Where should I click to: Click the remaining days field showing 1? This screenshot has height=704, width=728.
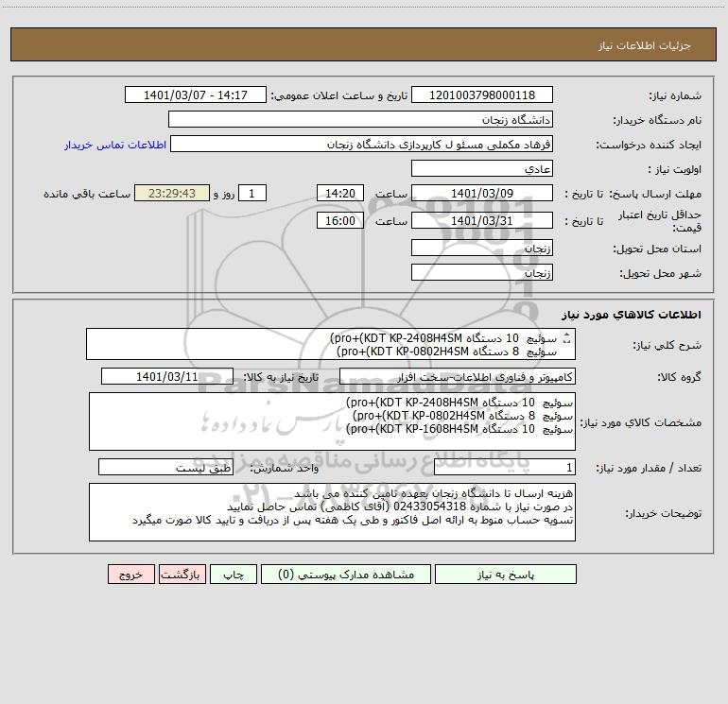click(x=252, y=193)
